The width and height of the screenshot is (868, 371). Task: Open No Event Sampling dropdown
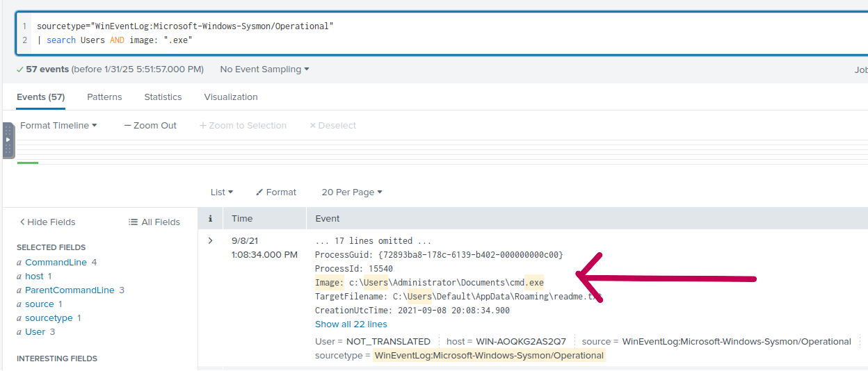click(264, 69)
